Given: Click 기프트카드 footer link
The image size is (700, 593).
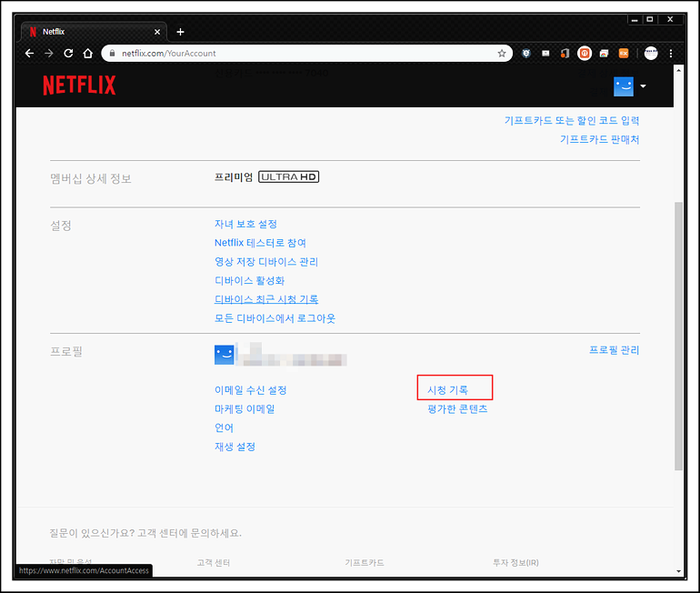Looking at the screenshot, I should (365, 563).
